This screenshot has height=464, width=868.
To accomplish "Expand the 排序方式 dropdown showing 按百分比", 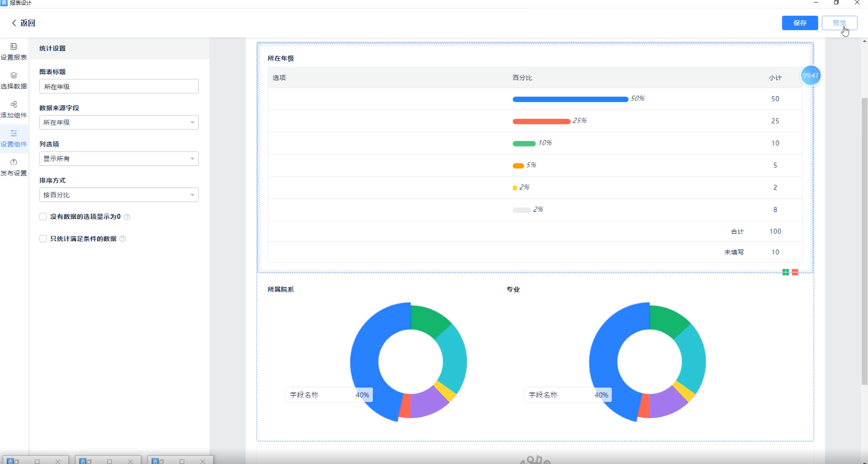I will (119, 195).
